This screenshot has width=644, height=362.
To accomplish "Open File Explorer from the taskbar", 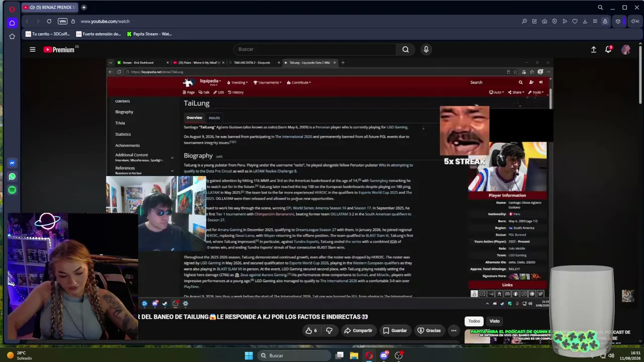I will (354, 355).
